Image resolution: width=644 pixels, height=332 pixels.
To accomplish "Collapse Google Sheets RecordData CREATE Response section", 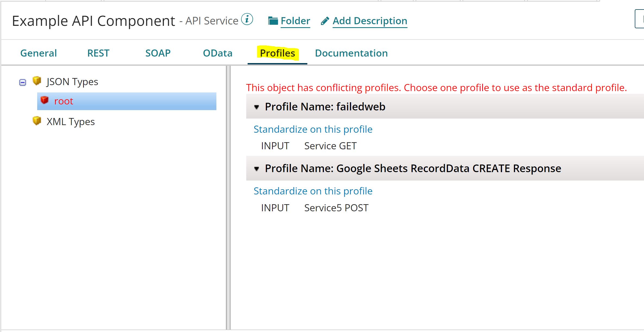I will [x=257, y=169].
